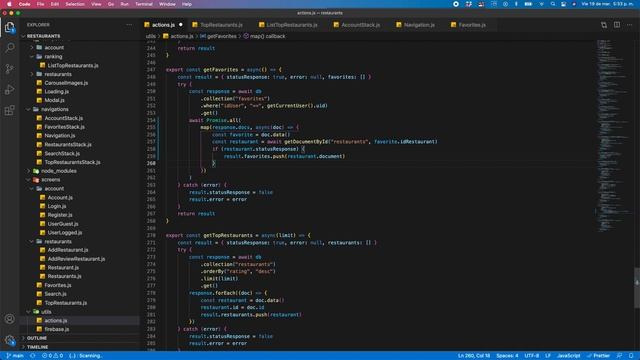
Task: Open UserLogged.js file
Action: tap(64, 233)
